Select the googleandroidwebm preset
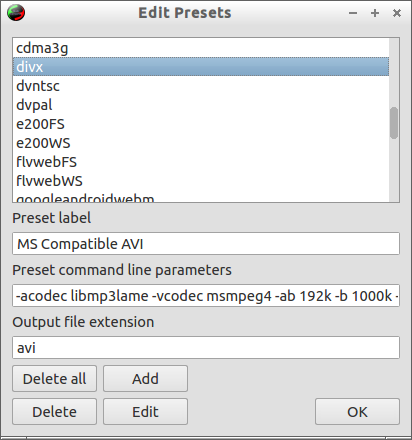Image resolution: width=412 pixels, height=440 pixels. click(201, 197)
